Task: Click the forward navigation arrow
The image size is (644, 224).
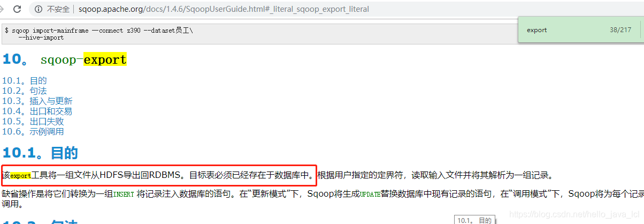Action: click(x=3, y=9)
